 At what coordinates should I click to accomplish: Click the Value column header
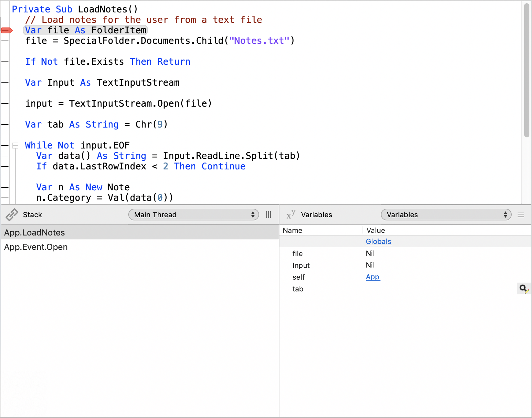pyautogui.click(x=376, y=230)
